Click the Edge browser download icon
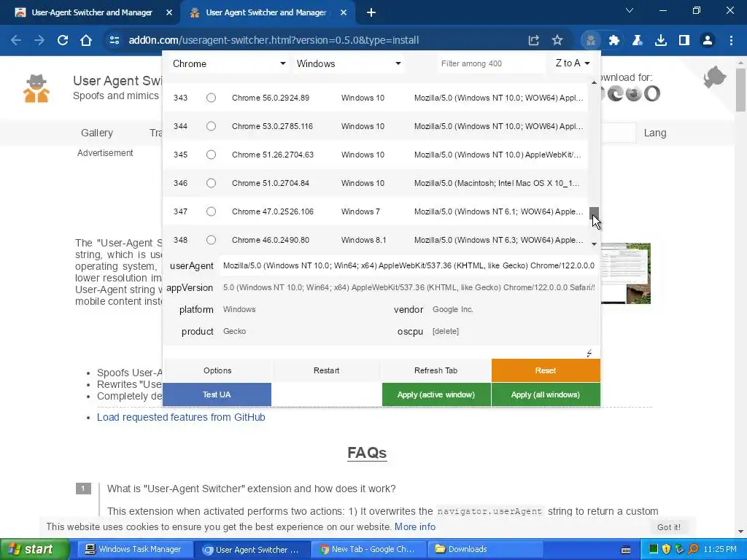The width and height of the screenshot is (747, 560). coord(616,93)
